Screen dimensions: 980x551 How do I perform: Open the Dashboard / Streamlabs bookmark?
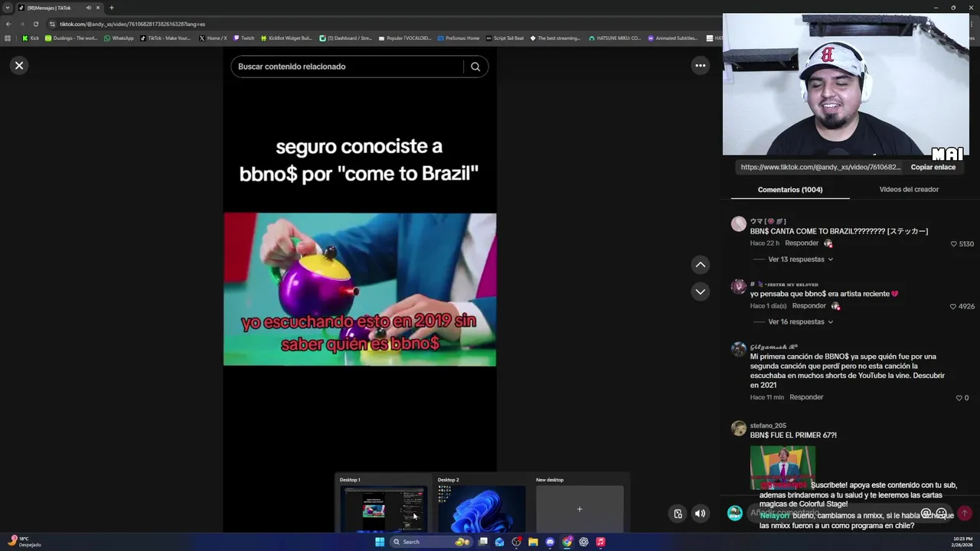(345, 38)
